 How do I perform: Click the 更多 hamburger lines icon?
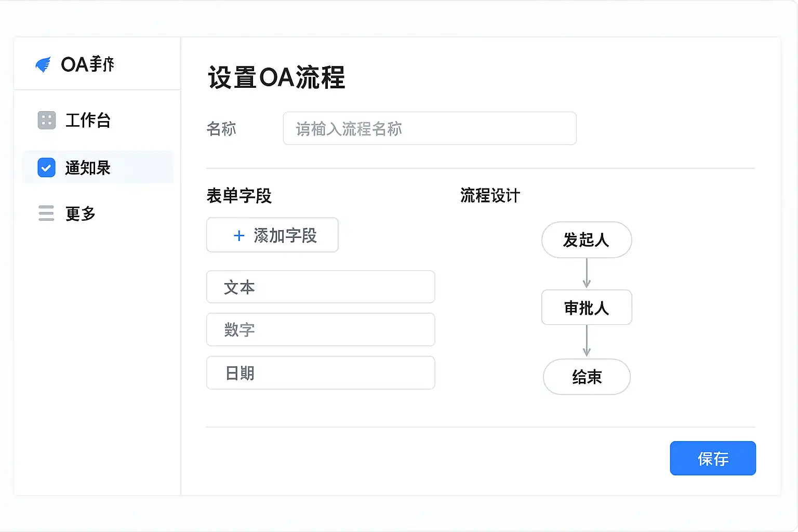(x=46, y=213)
